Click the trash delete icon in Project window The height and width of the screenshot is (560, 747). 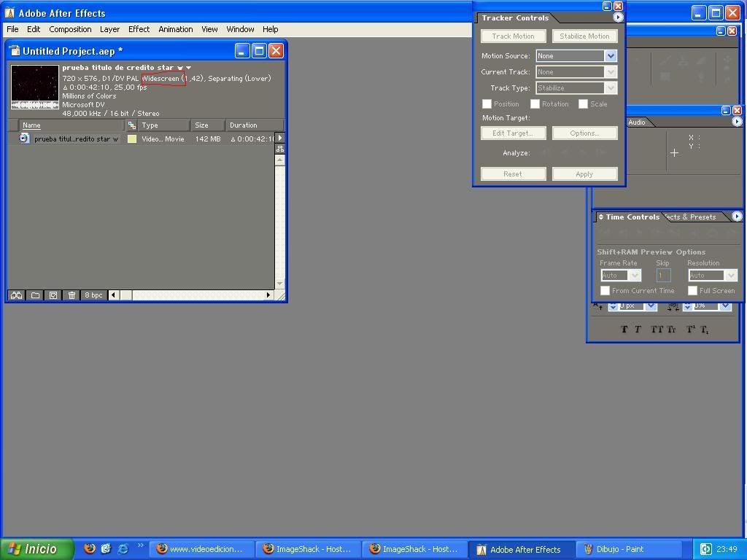[71, 295]
